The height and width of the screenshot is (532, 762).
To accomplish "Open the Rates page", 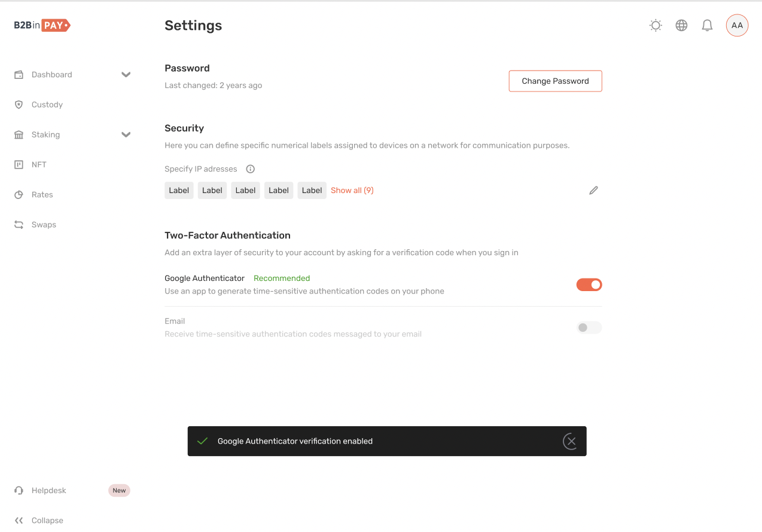I will coord(42,194).
